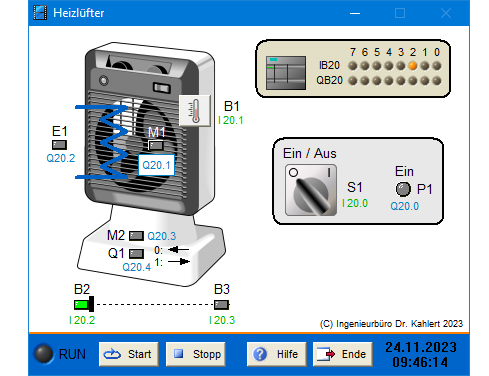The image size is (489, 376).
Task: Toggle the B3 limit sensor indicator
Action: click(x=221, y=304)
